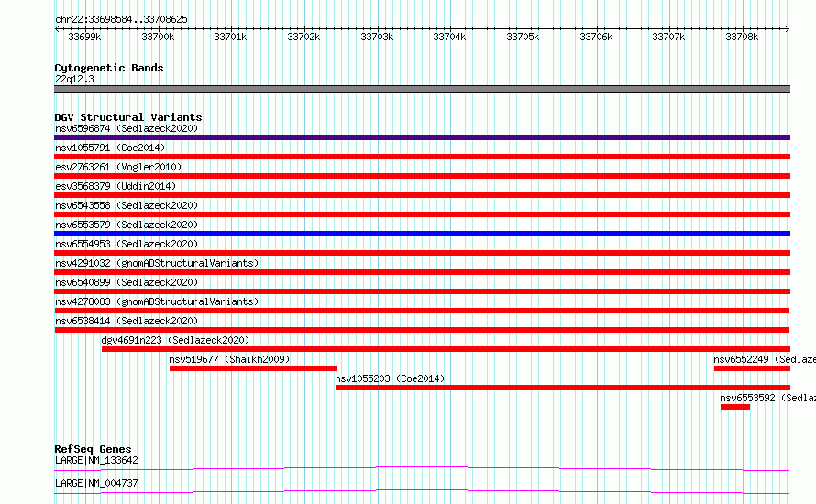Select the 33700k ruler position
Screen dimensions: 816x504
(x=158, y=37)
